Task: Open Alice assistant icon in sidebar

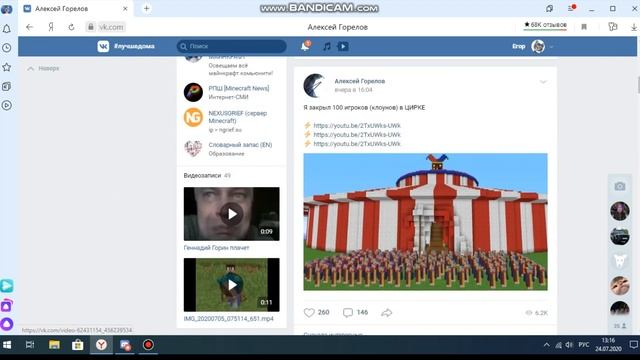Action: [7, 324]
